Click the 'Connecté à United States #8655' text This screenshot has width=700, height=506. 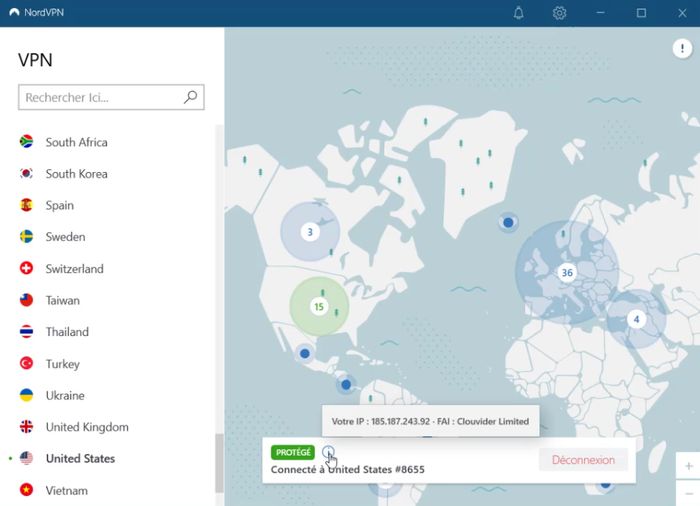(347, 470)
